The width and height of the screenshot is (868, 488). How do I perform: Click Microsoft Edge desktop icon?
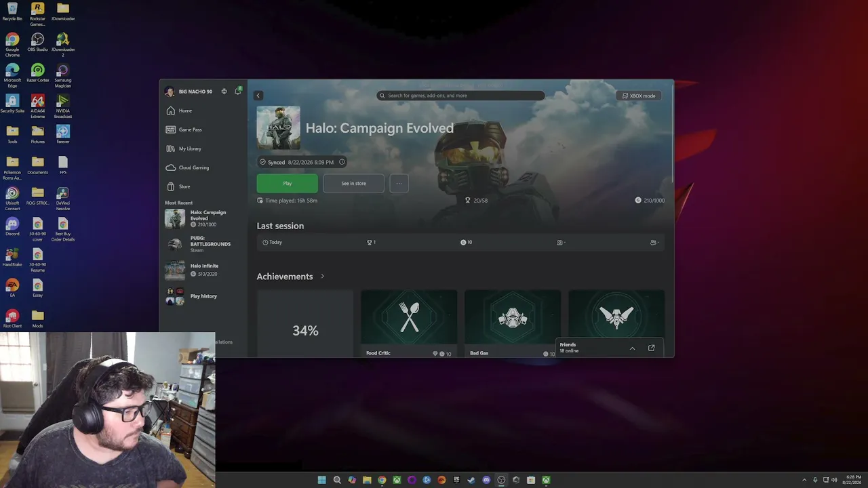(x=12, y=76)
